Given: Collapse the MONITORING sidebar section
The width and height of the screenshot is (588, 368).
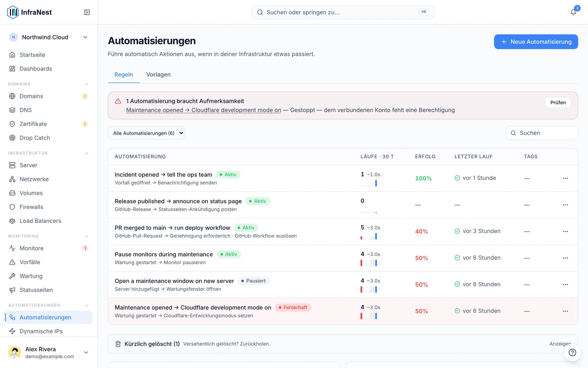Looking at the screenshot, I should [87, 236].
